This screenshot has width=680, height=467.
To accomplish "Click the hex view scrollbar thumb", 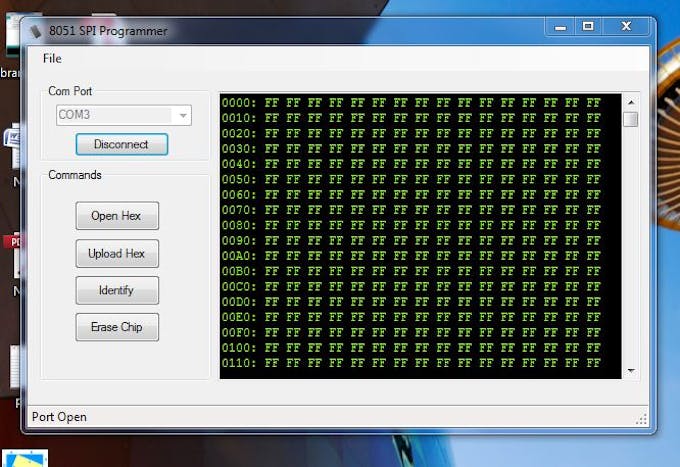I will point(631,119).
